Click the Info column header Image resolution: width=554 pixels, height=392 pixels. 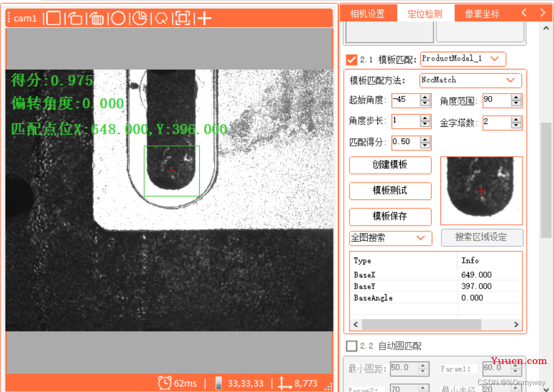[490, 261]
